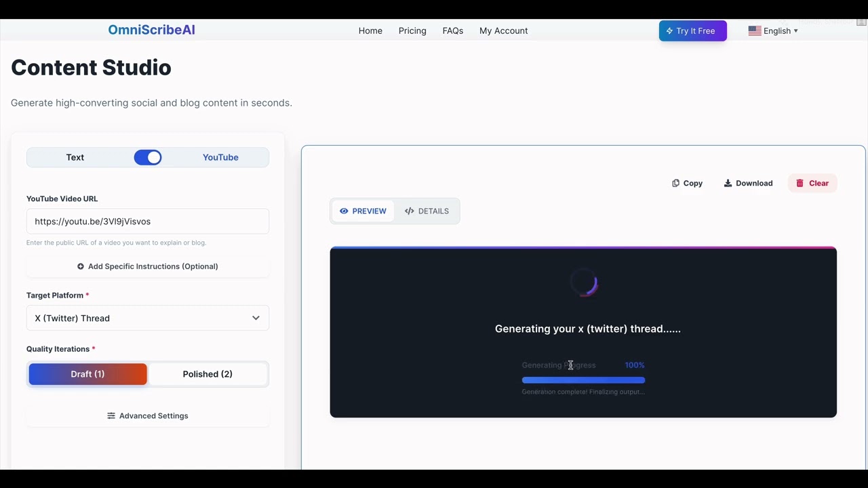Image resolution: width=868 pixels, height=488 pixels.
Task: Click the eye icon on PREVIEW
Action: 344,211
